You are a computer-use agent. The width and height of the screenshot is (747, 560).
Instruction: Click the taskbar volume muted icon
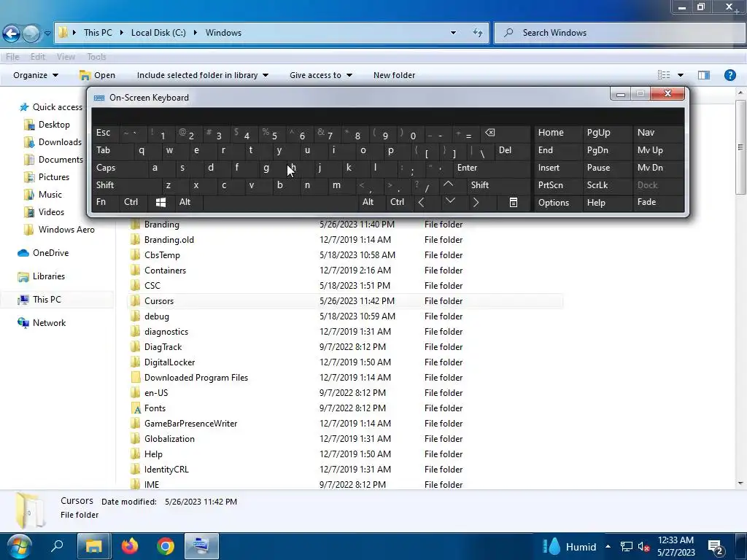pyautogui.click(x=644, y=547)
